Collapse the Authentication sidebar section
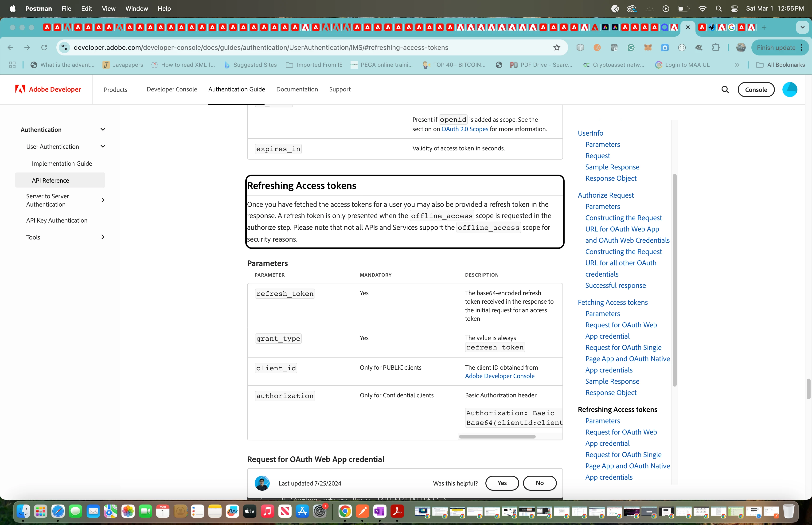812x525 pixels. (103, 129)
